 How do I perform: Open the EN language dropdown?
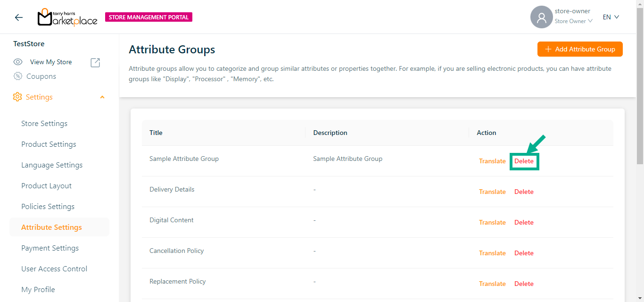click(x=611, y=17)
